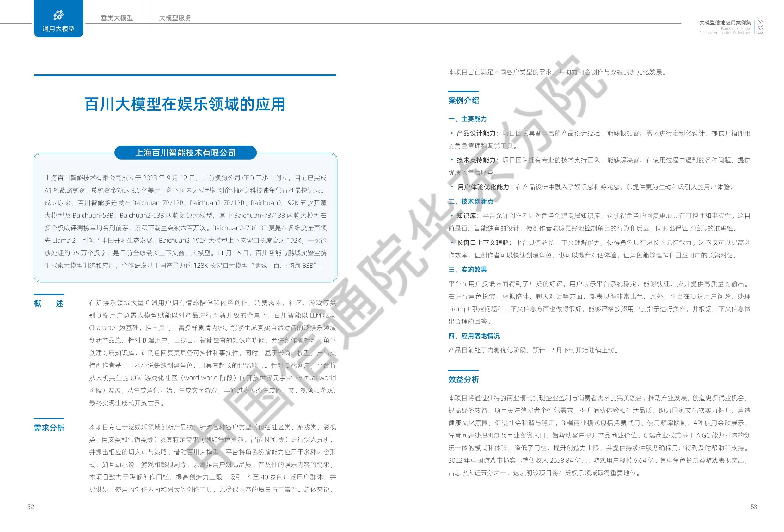Select the 通用大模型 tab
This screenshot has width=784, height=532.
(x=58, y=19)
